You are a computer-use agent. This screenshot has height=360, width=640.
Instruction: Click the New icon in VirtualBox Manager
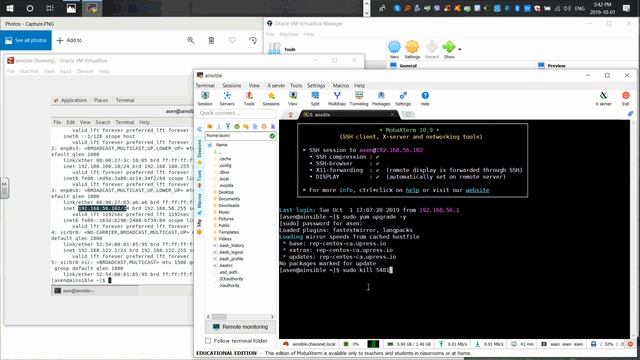[394, 49]
